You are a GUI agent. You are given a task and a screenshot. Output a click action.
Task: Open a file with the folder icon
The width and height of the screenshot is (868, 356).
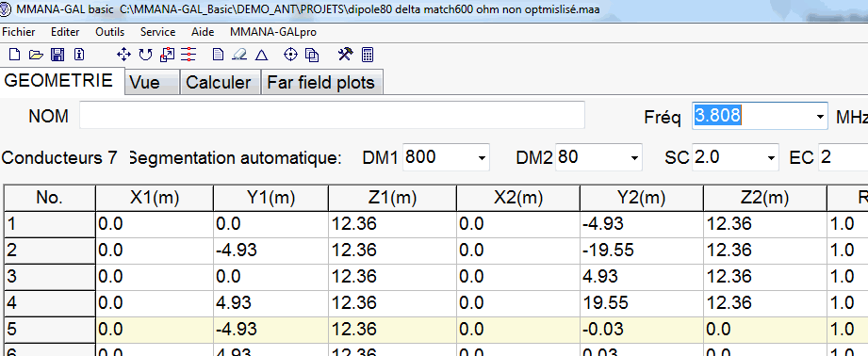coord(36,55)
